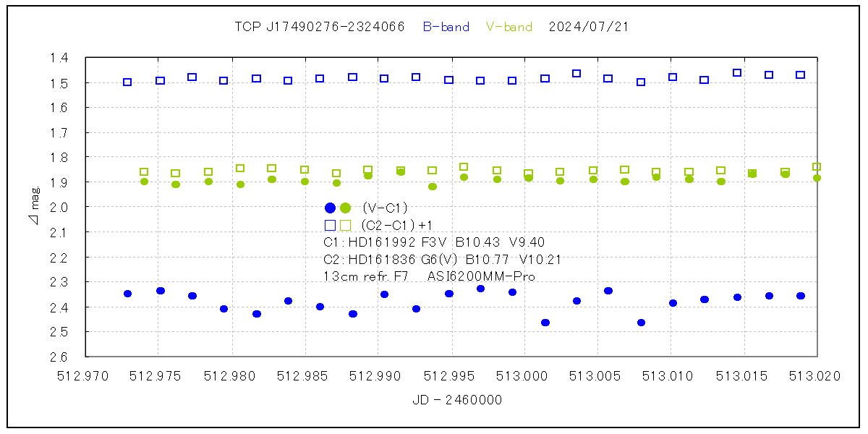Select the TCP J17490276-2324066 title text
This screenshot has width=868, height=434.
coord(320,27)
